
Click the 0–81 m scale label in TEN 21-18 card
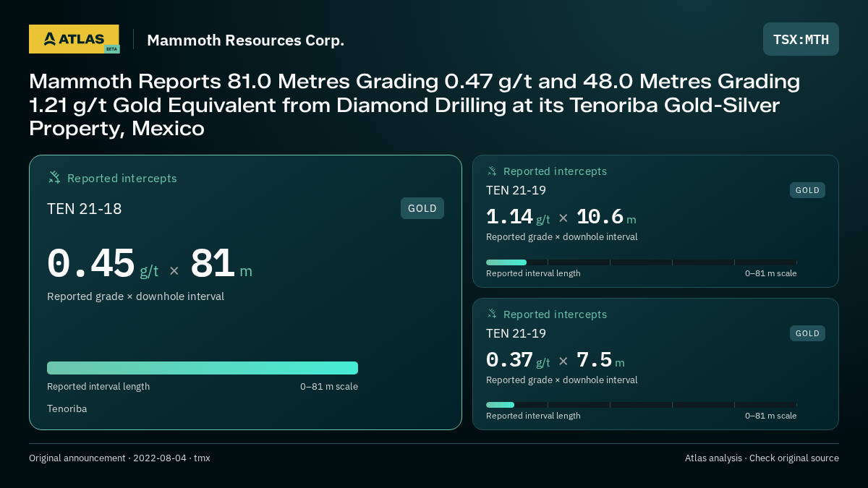pos(329,387)
